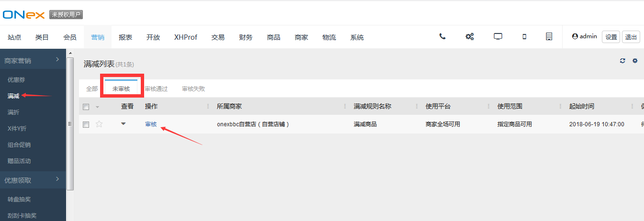Open the 营销 menu

(98, 37)
